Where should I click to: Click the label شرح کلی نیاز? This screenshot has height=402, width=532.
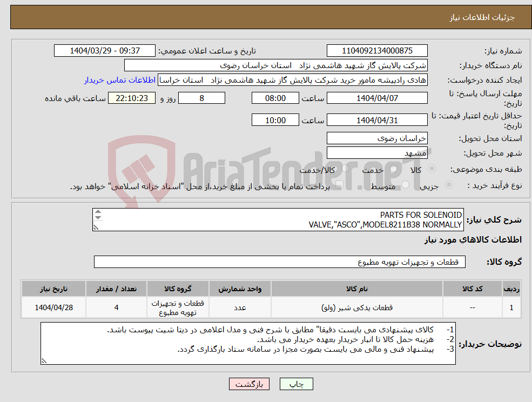pos(494,220)
